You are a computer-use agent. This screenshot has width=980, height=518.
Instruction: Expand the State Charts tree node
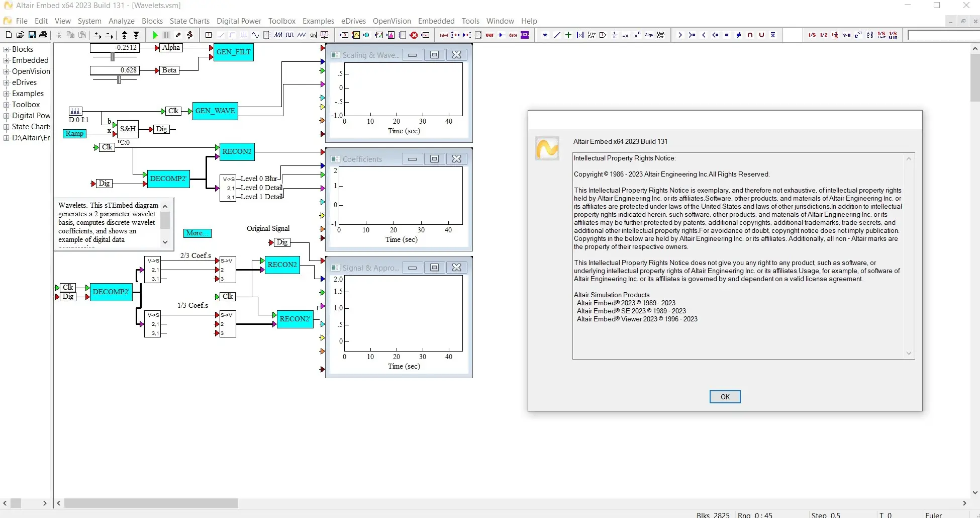pos(7,127)
